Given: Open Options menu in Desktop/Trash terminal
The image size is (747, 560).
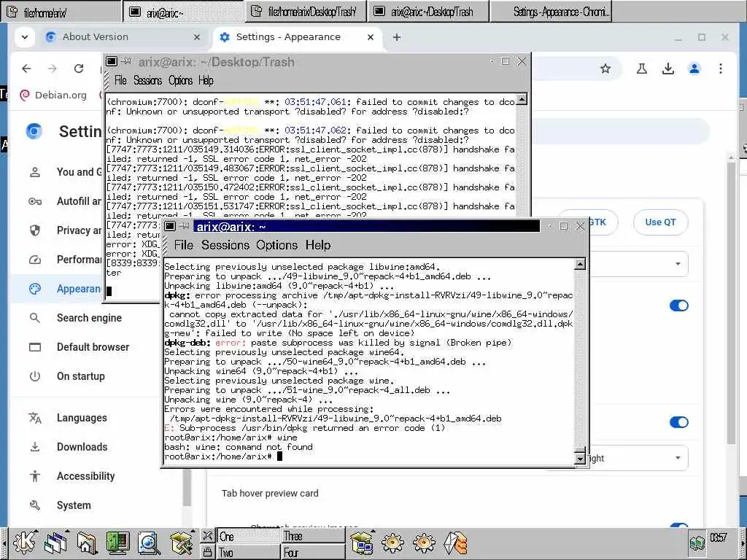Looking at the screenshot, I should pyautogui.click(x=181, y=80).
